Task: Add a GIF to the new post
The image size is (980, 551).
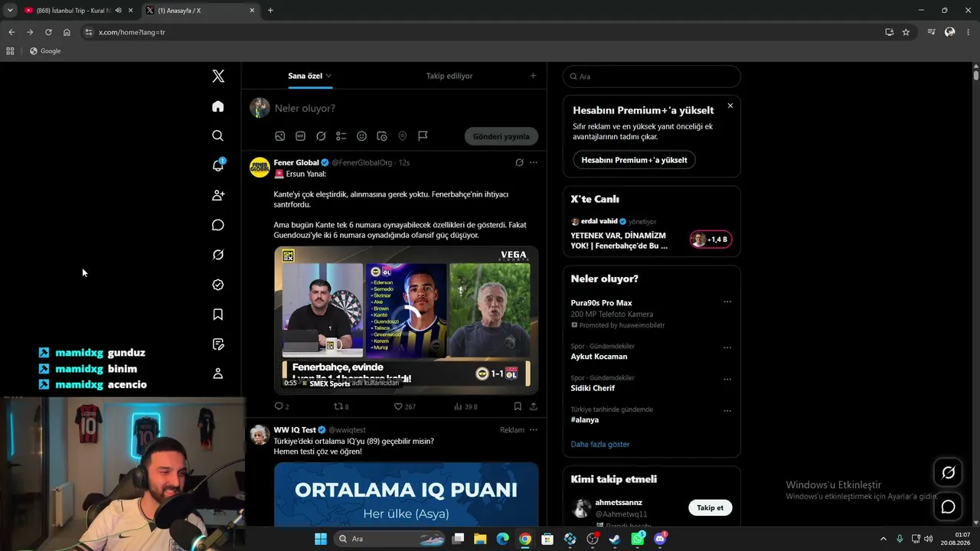Action: (300, 136)
